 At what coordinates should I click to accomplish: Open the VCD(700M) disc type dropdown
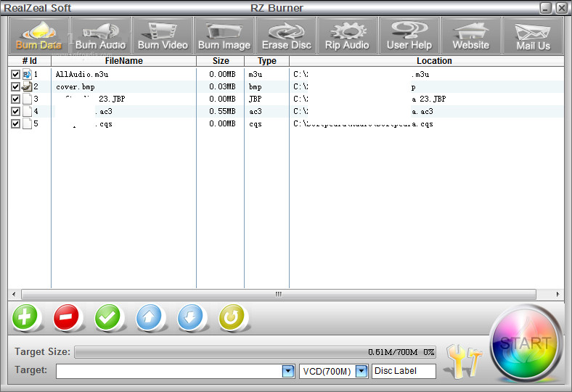pyautogui.click(x=361, y=371)
